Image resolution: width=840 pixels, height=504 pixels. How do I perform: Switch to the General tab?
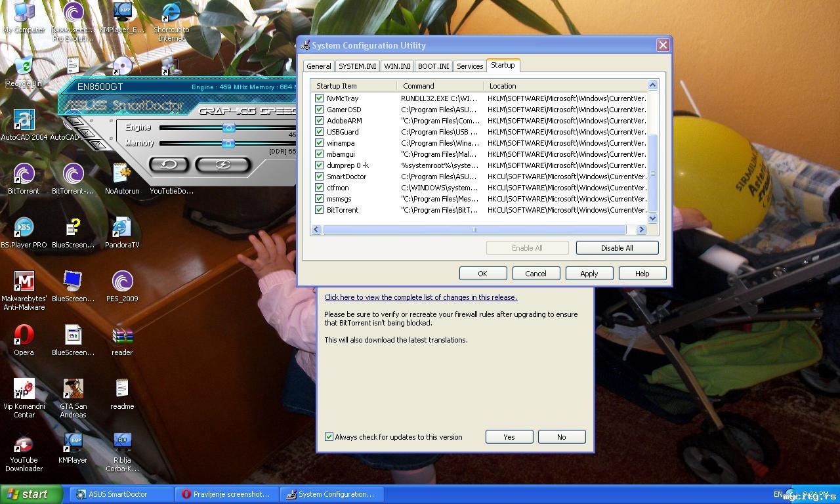(x=319, y=66)
